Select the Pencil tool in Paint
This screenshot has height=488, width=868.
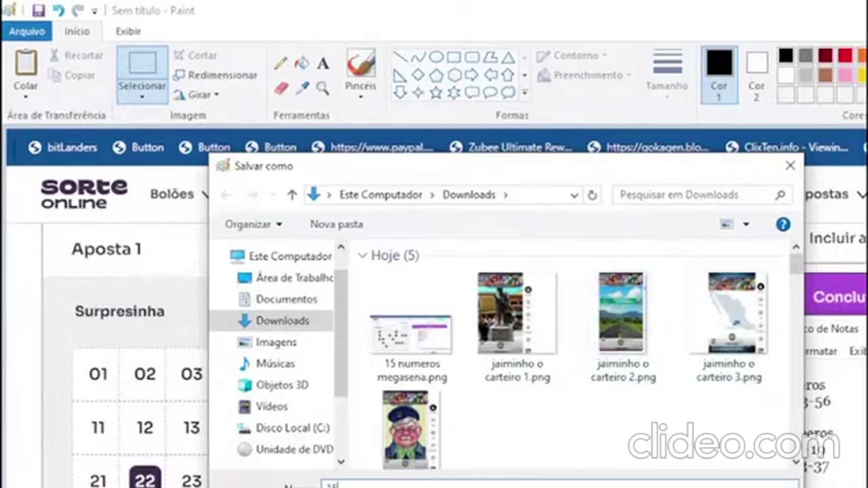(281, 63)
